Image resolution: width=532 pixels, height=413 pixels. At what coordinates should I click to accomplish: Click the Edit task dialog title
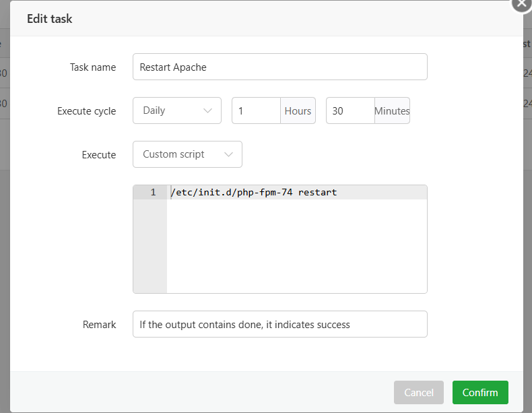click(x=50, y=19)
